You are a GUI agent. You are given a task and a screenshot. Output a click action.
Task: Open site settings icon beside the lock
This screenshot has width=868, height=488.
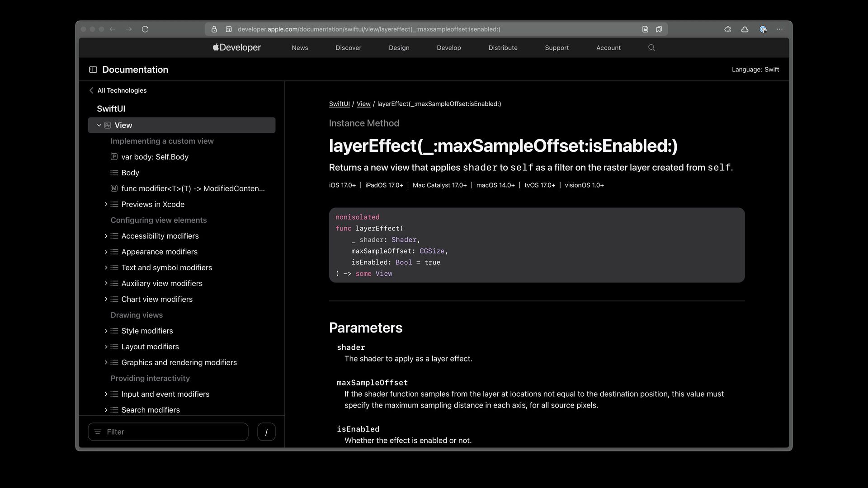pyautogui.click(x=229, y=29)
